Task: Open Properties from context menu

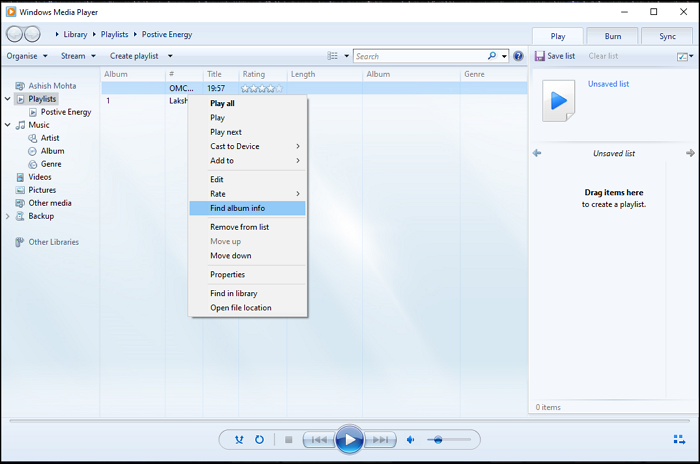Action: click(x=248, y=275)
